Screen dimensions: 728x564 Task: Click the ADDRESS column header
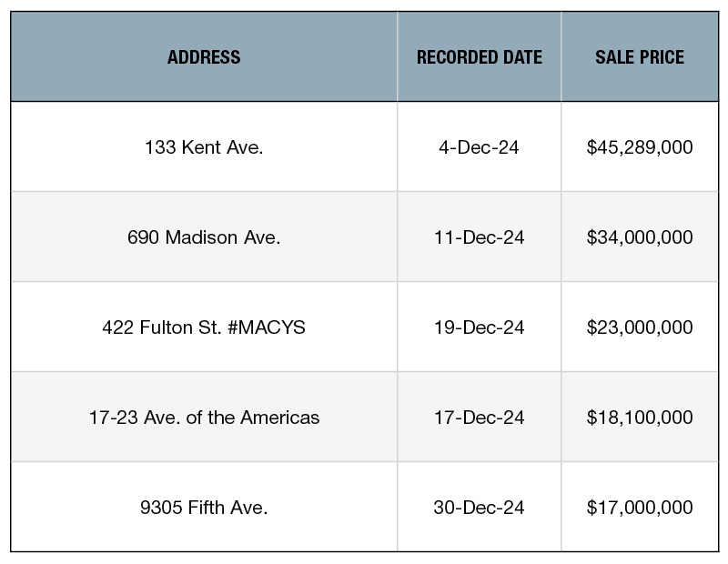[204, 56]
